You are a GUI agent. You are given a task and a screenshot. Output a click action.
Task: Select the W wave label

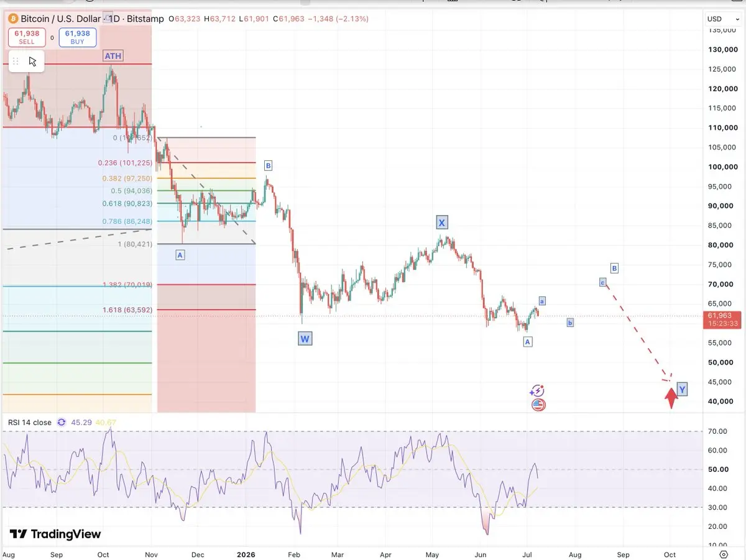tap(305, 339)
